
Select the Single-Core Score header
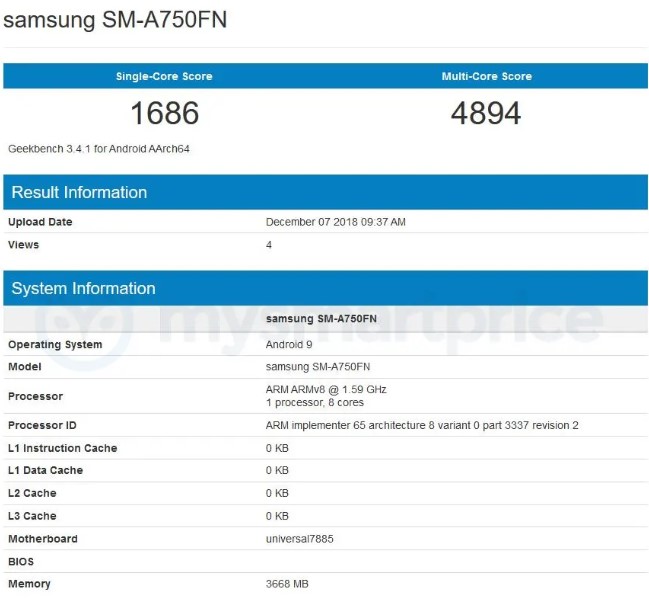[x=164, y=76]
